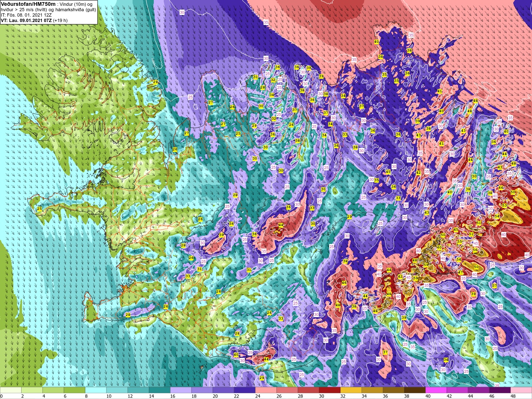
Task: Click the legend scale label '28'
Action: pyautogui.click(x=300, y=396)
